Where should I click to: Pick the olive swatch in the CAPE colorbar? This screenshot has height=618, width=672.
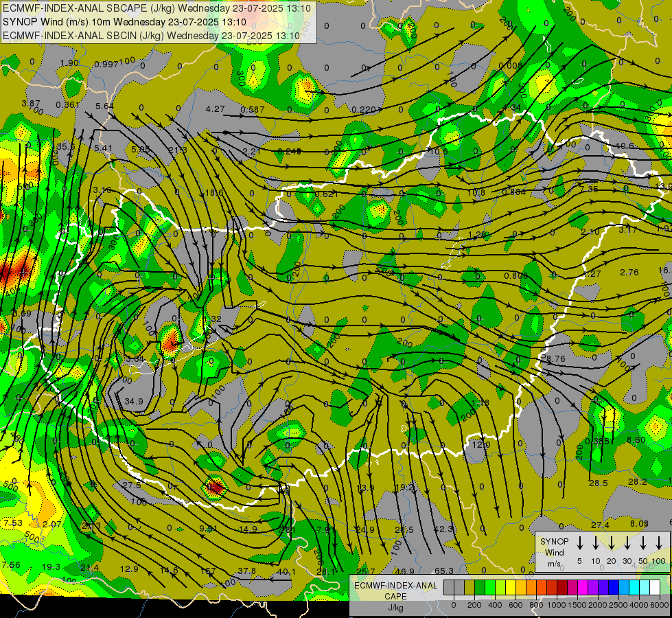(470, 587)
